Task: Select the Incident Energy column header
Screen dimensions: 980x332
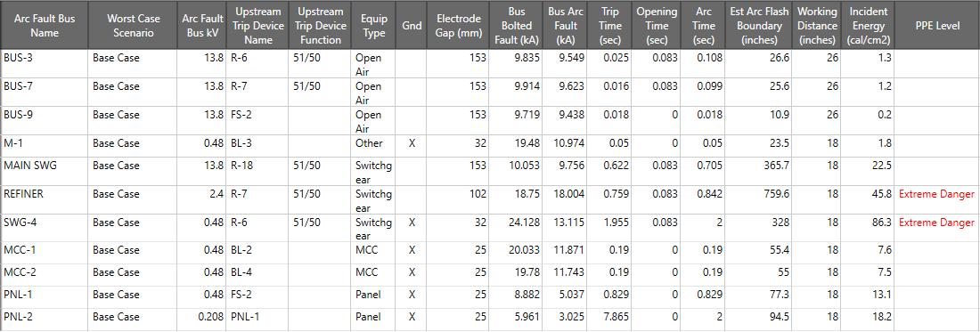Action: point(870,26)
